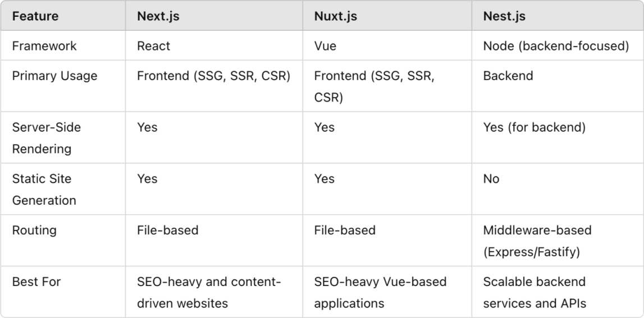Select the Backend cell under Nest.js
The image size is (644, 318).
508,76
